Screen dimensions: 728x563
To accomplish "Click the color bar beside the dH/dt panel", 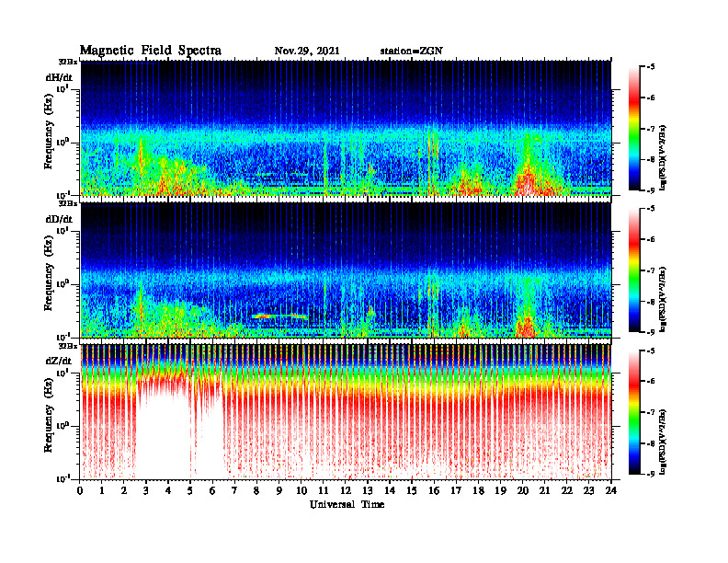I will 634,129.
